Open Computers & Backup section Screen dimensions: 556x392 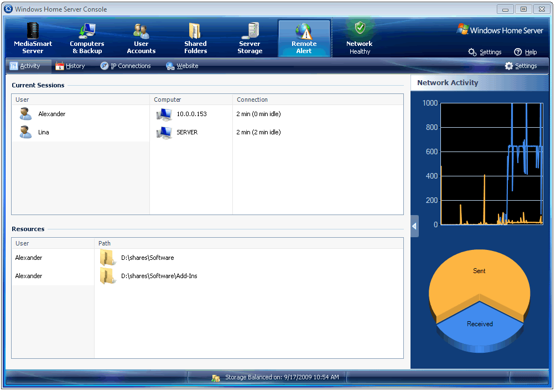point(87,38)
